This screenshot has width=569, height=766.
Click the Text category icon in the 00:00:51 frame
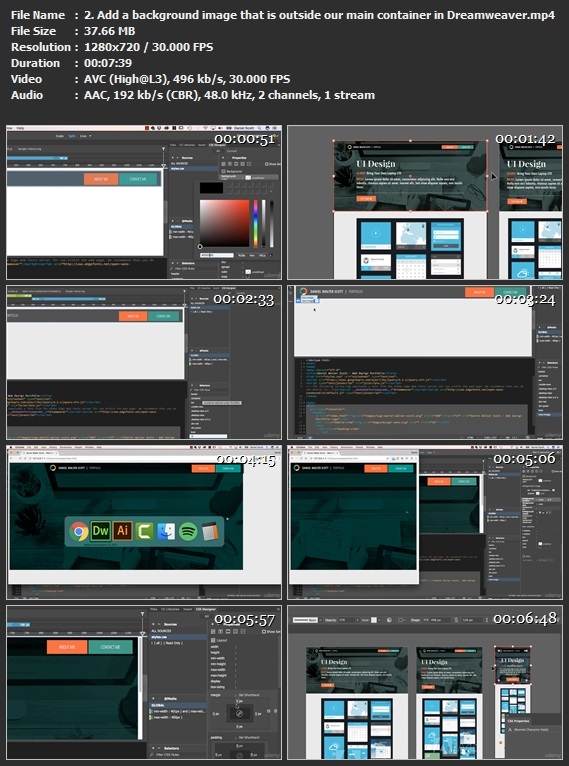click(230, 164)
